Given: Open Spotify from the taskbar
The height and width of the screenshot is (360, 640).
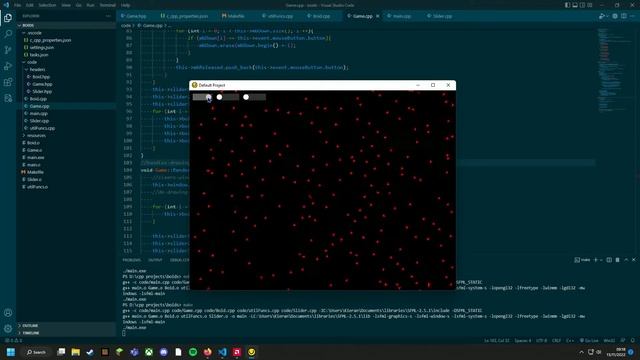Looking at the screenshot, I should pos(193,352).
